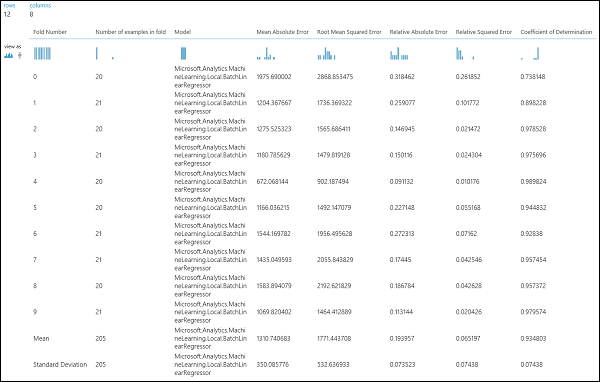Click cell value 1204.367667
This screenshot has height=382, width=600.
click(274, 103)
